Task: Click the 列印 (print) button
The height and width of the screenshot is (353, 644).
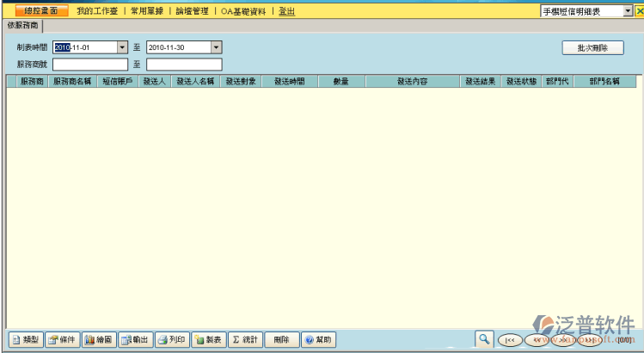Action: 172,339
